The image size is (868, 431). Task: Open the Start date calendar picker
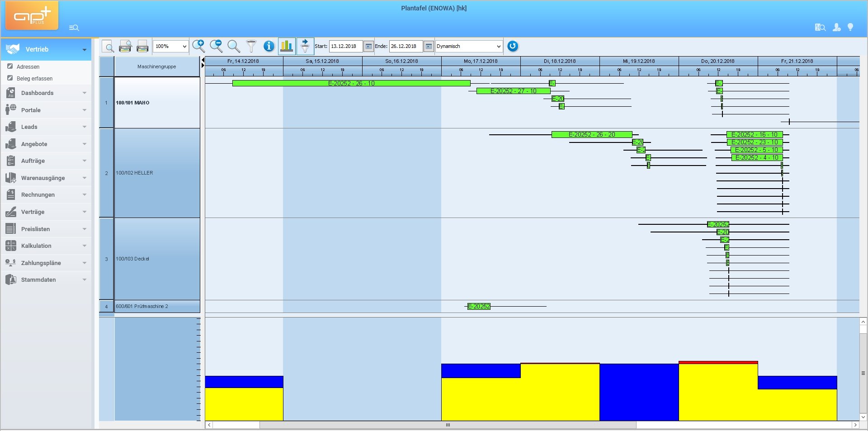(x=368, y=46)
